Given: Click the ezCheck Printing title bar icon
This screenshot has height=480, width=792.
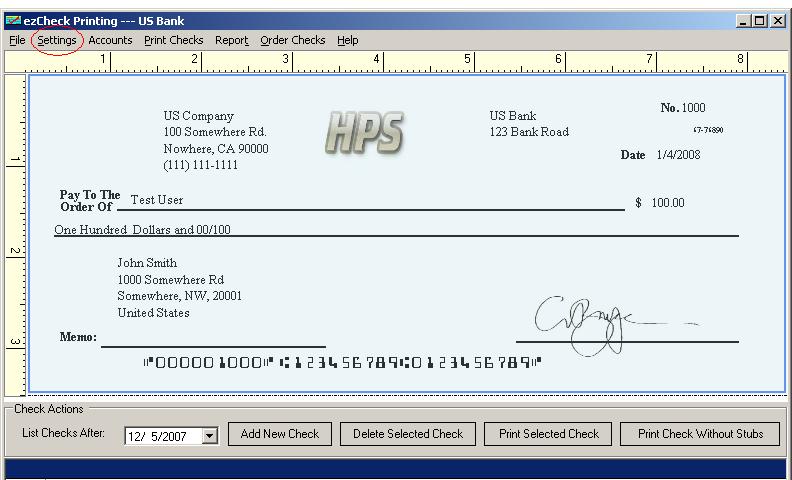Looking at the screenshot, I should point(13,21).
